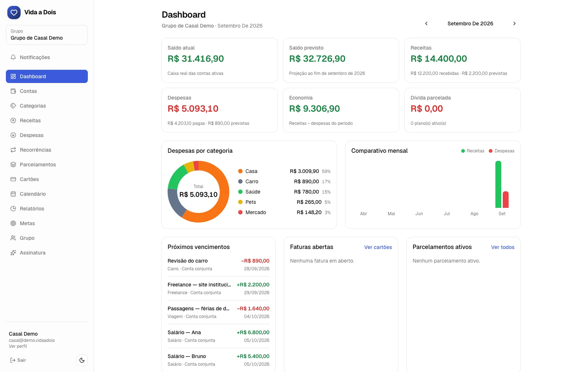This screenshot has width=588, height=372.
Task: Select the Passagens — férias entry
Action: [218, 312]
